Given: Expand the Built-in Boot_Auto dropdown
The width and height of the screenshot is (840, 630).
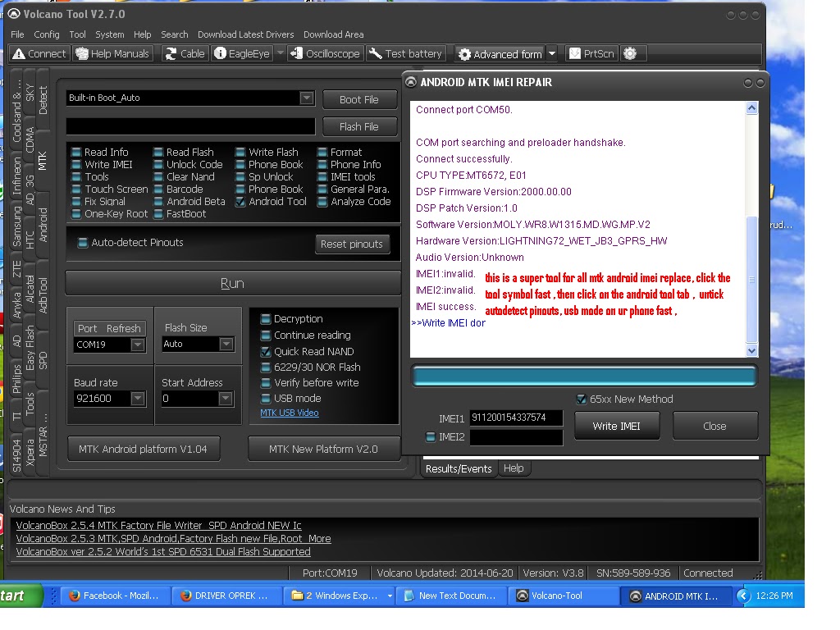Looking at the screenshot, I should [307, 98].
